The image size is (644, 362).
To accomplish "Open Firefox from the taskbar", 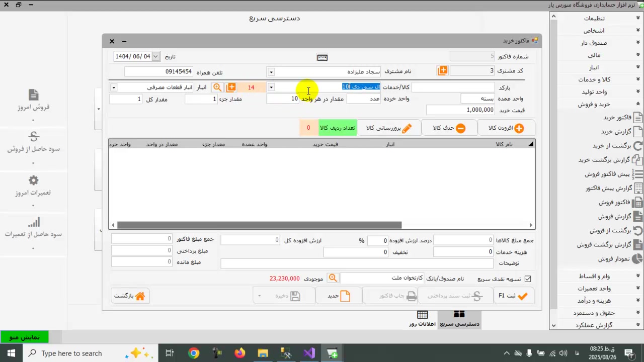I will pos(240,353).
